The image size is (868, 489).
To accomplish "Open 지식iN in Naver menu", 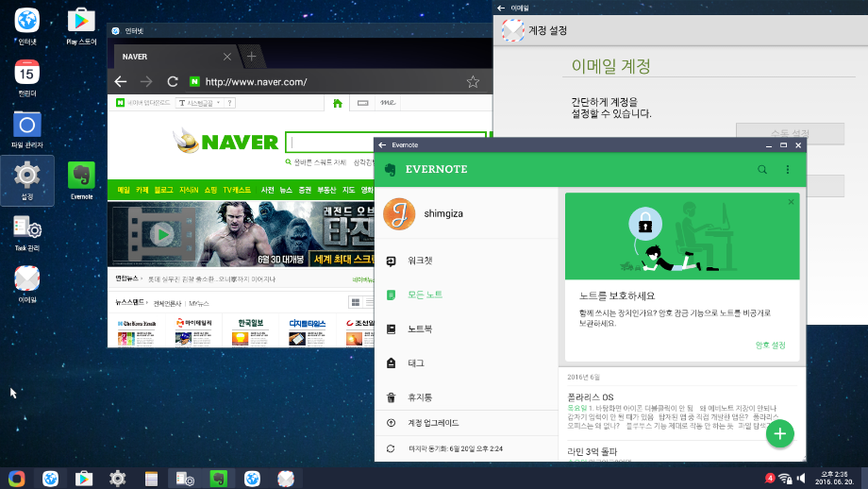I will click(x=188, y=190).
